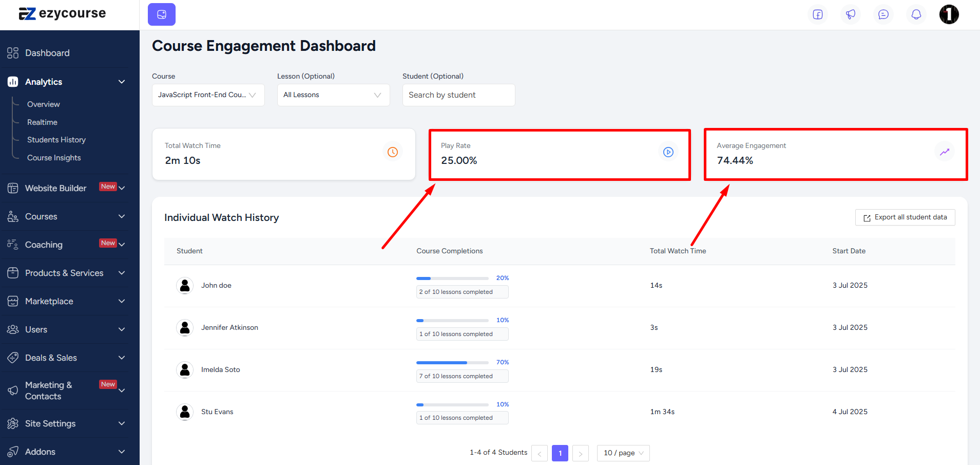
Task: Open the 10 / page selector
Action: coord(623,453)
